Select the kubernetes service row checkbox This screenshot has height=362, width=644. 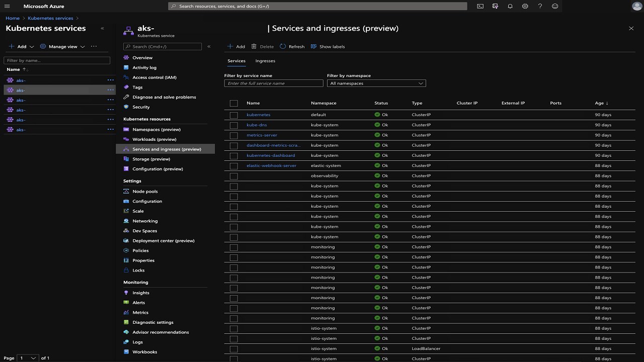[233, 115]
